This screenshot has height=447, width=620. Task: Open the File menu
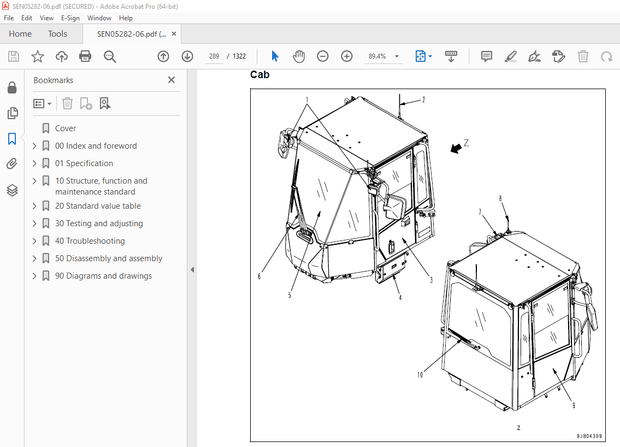(9, 18)
